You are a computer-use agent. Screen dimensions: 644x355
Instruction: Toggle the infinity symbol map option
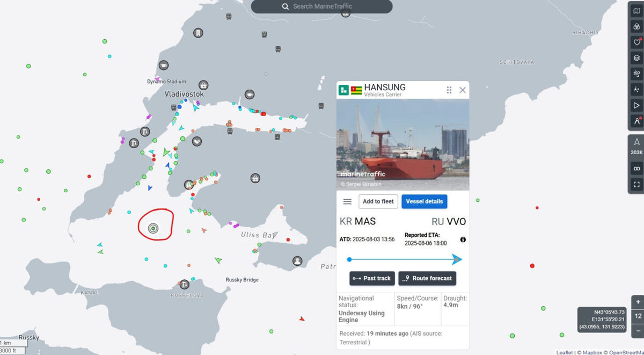[x=636, y=169]
